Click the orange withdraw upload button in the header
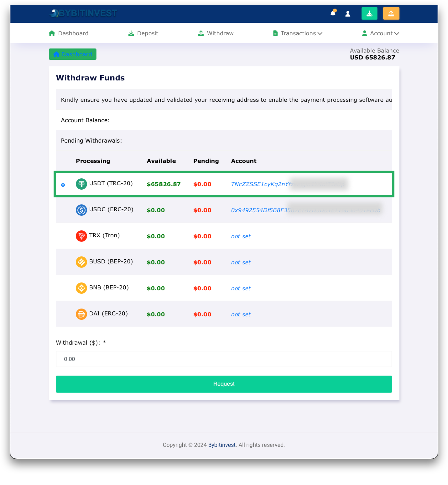 (x=391, y=13)
